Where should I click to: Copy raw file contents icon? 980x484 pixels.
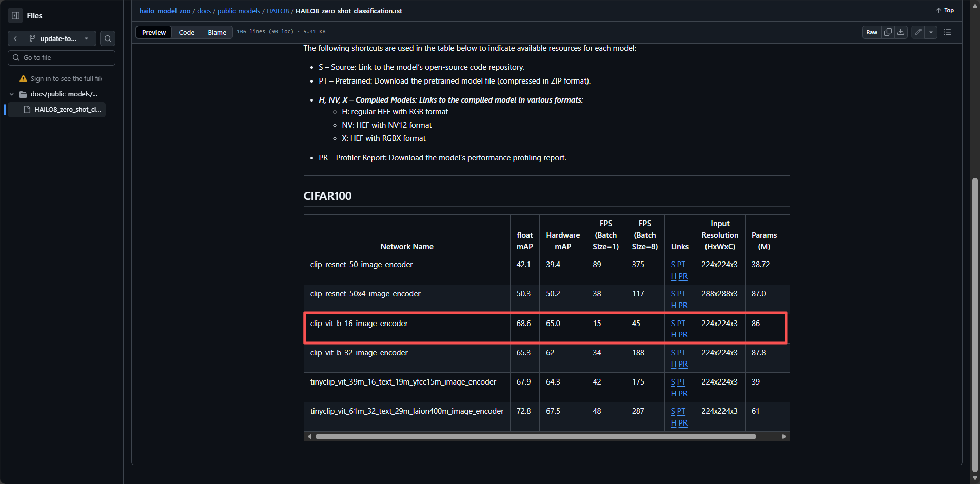[888, 32]
